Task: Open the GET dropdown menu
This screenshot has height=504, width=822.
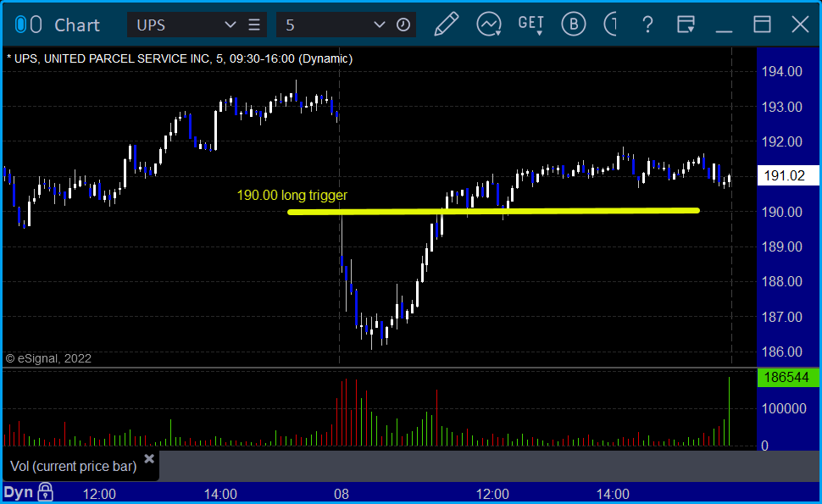Action: tap(530, 24)
